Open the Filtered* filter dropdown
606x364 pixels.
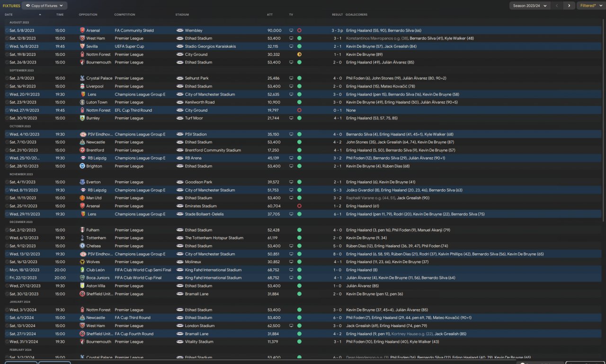(590, 6)
